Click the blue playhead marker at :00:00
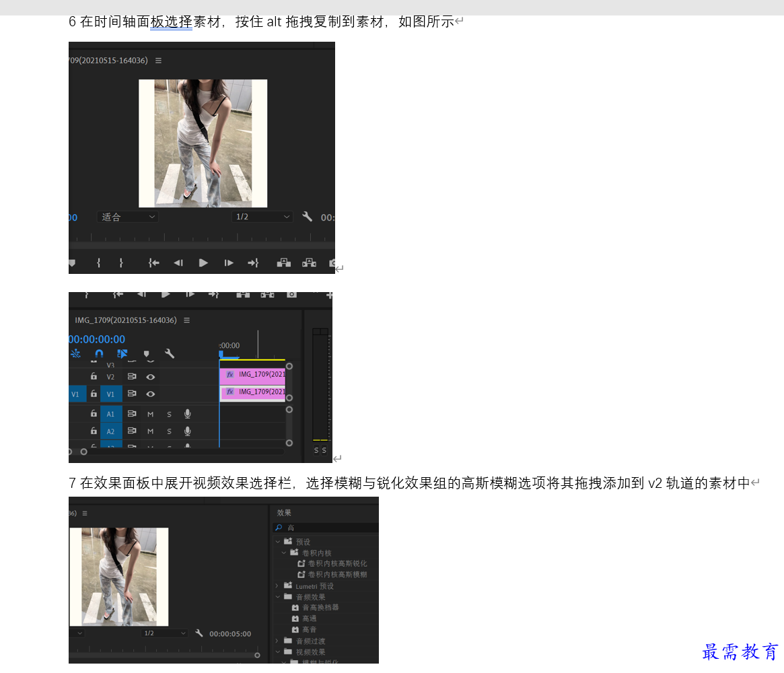 point(221,355)
